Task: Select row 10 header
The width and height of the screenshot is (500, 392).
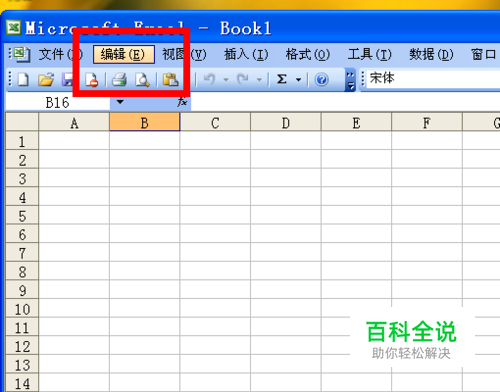Action: tap(22, 308)
